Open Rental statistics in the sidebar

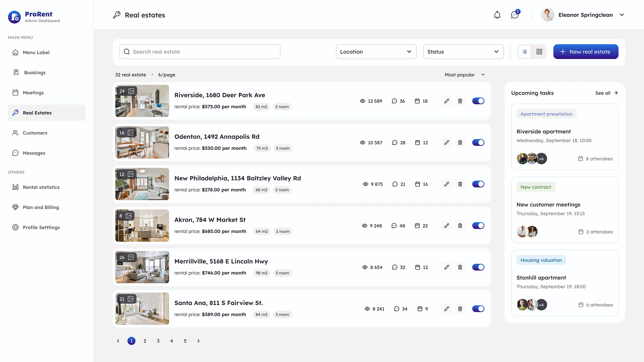41,187
